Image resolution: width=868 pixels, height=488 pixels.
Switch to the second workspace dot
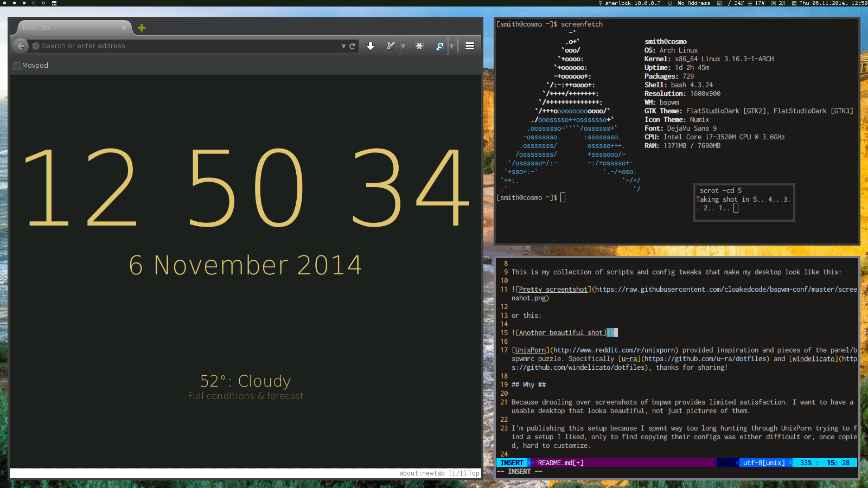click(14, 3)
